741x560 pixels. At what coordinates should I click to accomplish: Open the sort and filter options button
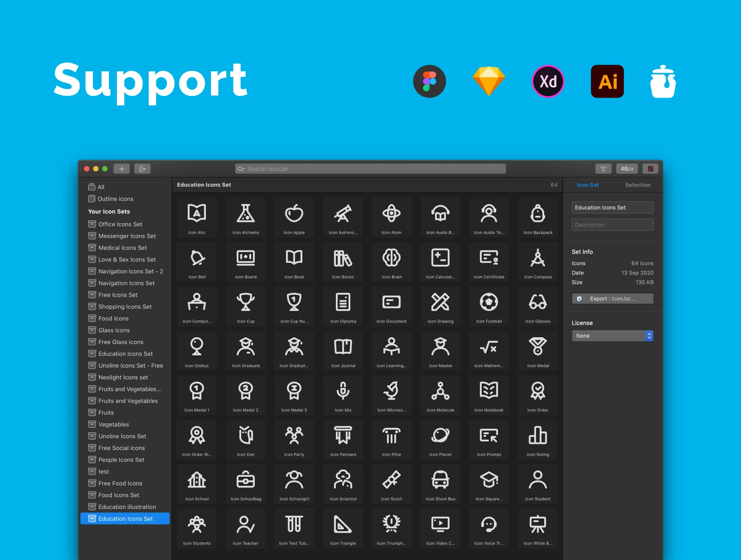604,169
